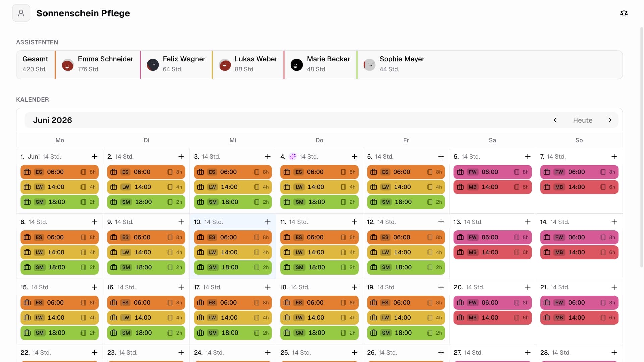The width and height of the screenshot is (644, 362).
Task: Open the SM 18:00 shift on June 15
Action: [59, 333]
